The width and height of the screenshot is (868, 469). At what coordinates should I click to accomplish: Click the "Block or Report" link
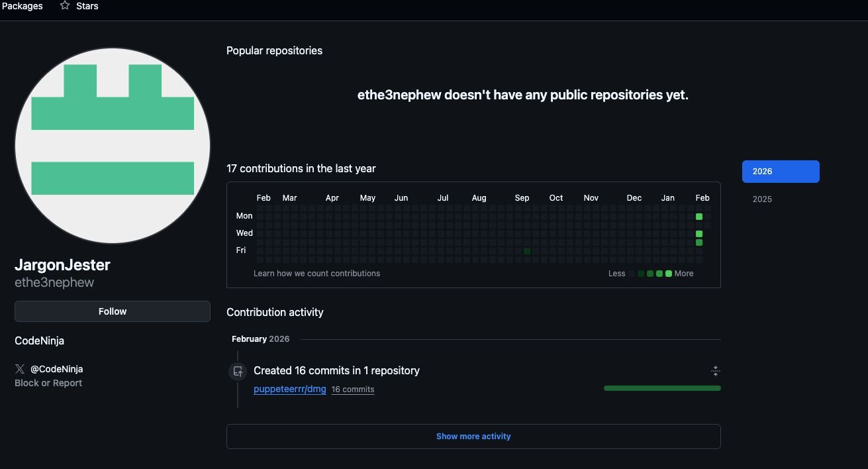(x=48, y=383)
